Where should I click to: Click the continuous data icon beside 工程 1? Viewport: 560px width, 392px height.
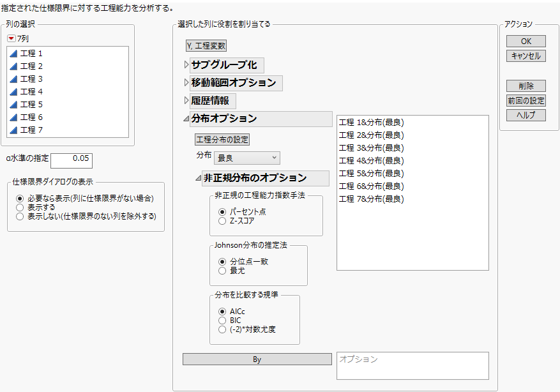click(x=14, y=54)
